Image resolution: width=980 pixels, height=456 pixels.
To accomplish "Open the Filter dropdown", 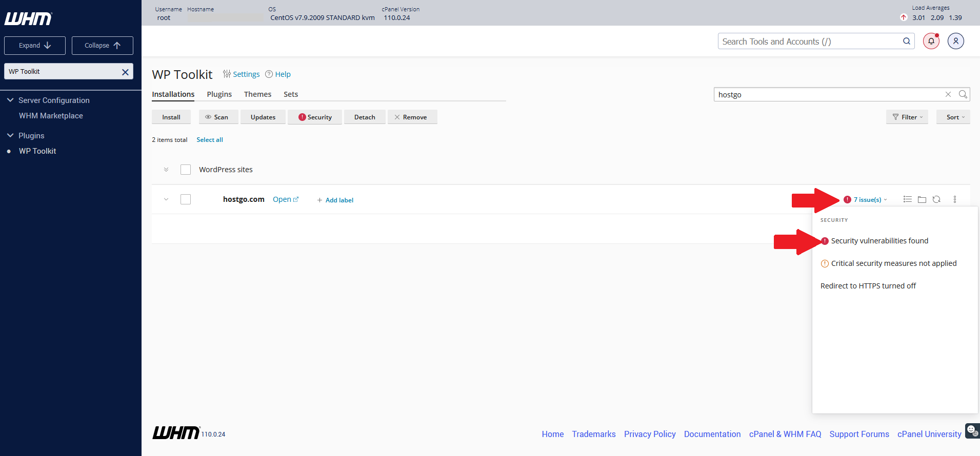I will pyautogui.click(x=907, y=117).
